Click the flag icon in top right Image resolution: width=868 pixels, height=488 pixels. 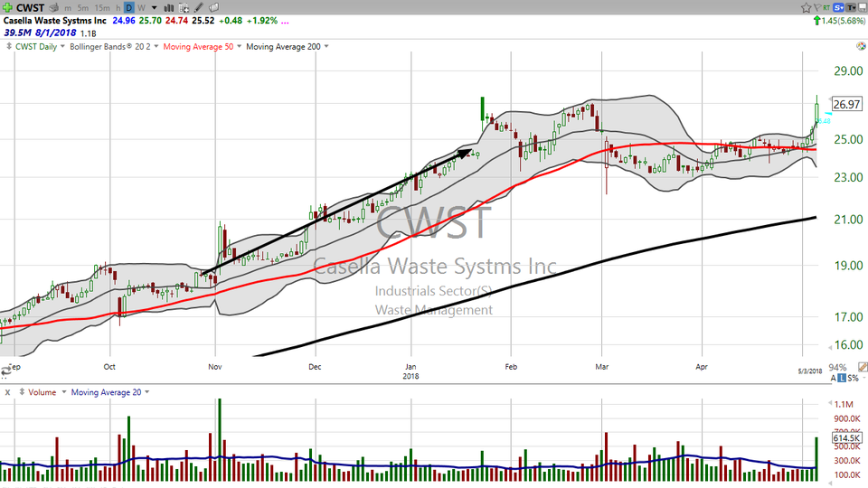[x=817, y=8]
